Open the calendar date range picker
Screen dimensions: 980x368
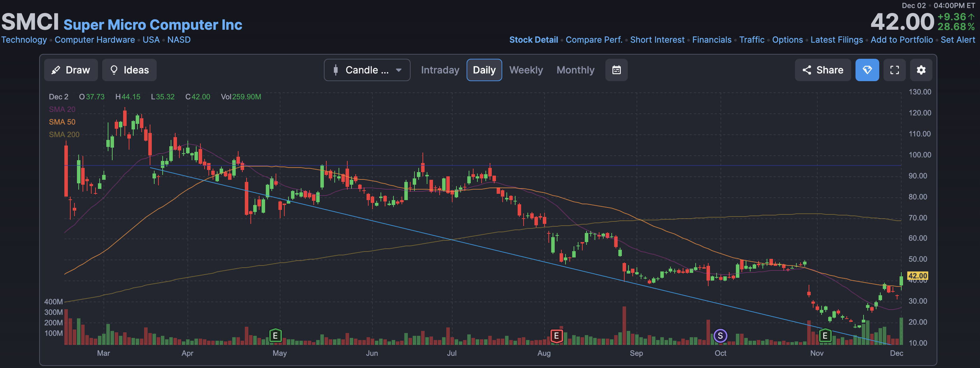point(616,70)
